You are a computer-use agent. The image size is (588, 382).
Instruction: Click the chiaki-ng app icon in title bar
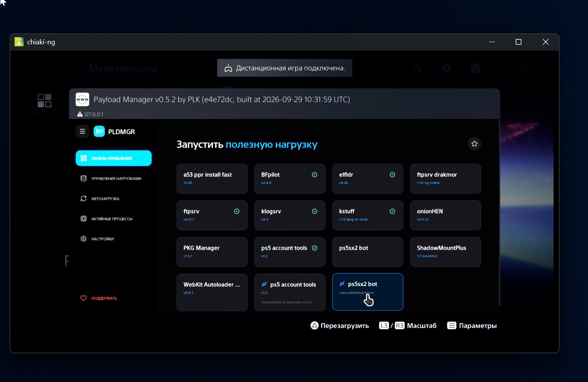pyautogui.click(x=19, y=42)
